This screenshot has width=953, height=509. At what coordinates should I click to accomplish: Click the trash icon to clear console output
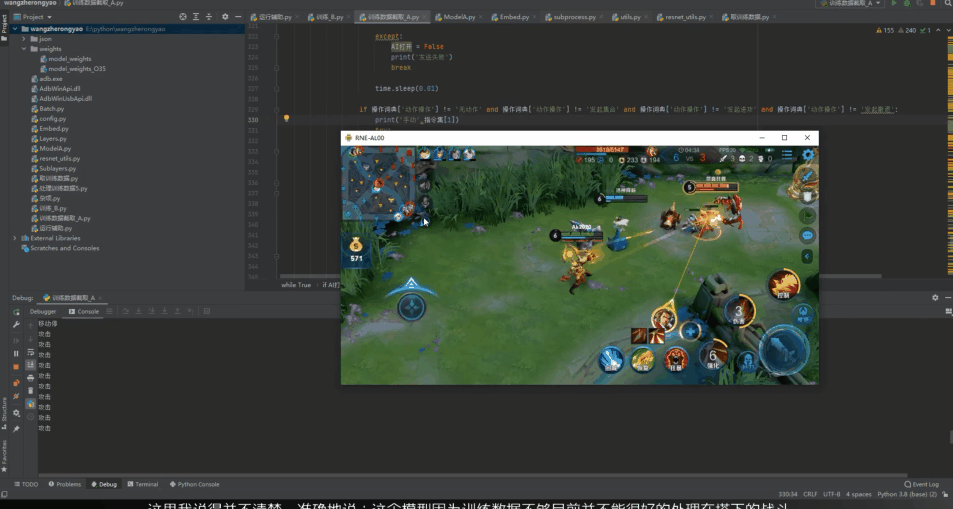(x=31, y=391)
